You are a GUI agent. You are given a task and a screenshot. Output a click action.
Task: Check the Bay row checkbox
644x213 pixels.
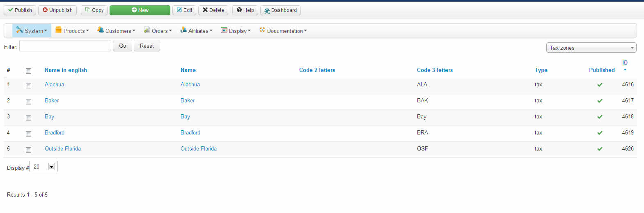point(28,118)
